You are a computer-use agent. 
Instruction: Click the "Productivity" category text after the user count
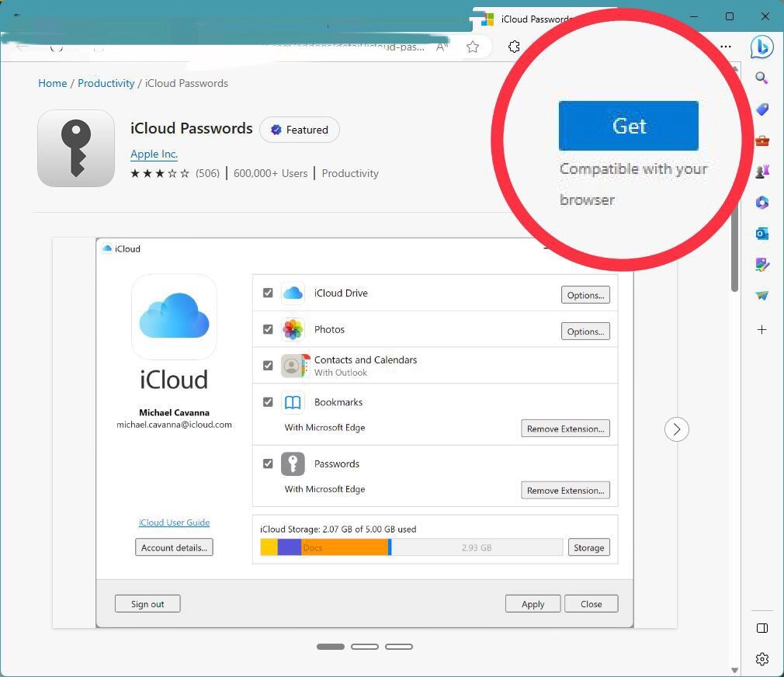point(350,173)
